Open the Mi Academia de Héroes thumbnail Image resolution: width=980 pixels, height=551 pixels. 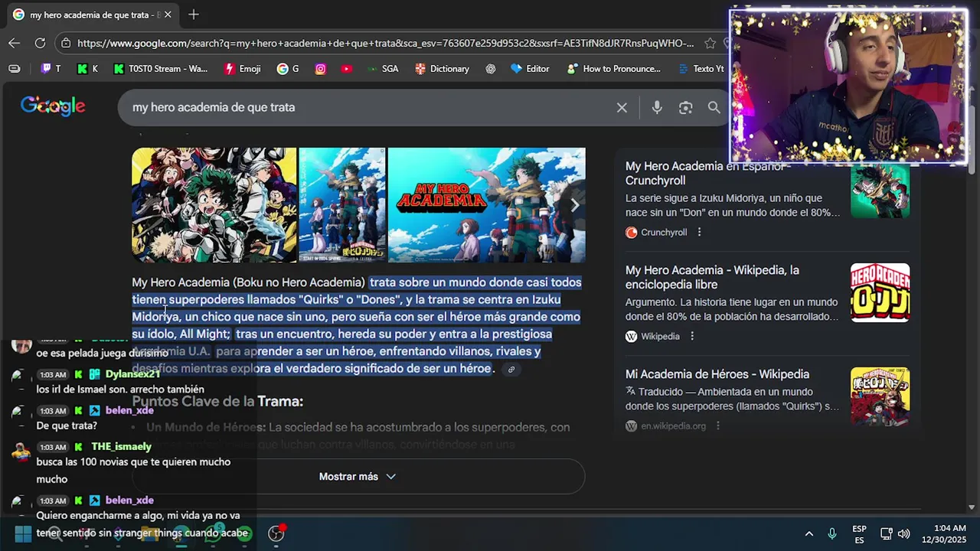pyautogui.click(x=880, y=396)
